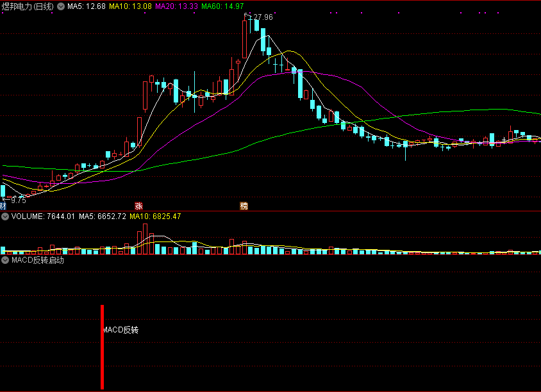This screenshot has width=541, height=392.
Task: Click the MA60: 14.97 label
Action: (222, 6)
